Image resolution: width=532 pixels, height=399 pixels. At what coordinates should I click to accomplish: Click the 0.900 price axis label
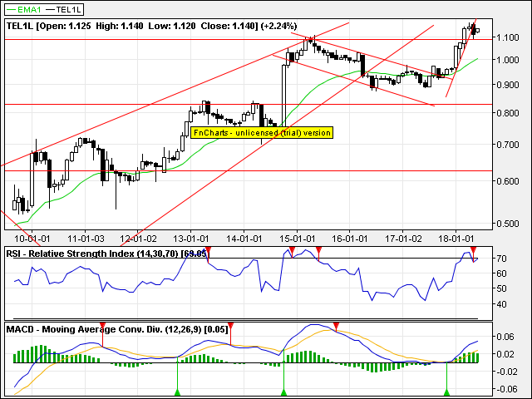(x=508, y=85)
